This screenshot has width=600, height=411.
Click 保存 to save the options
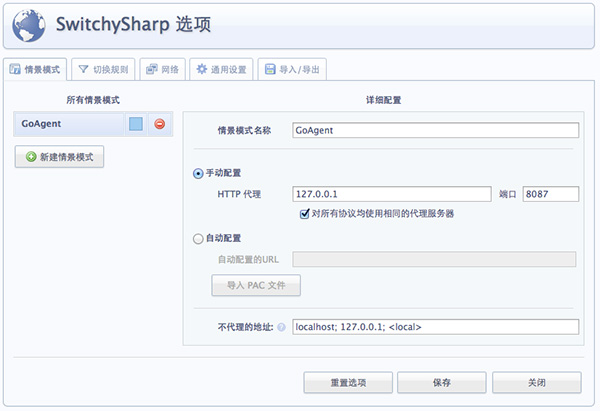(x=442, y=382)
